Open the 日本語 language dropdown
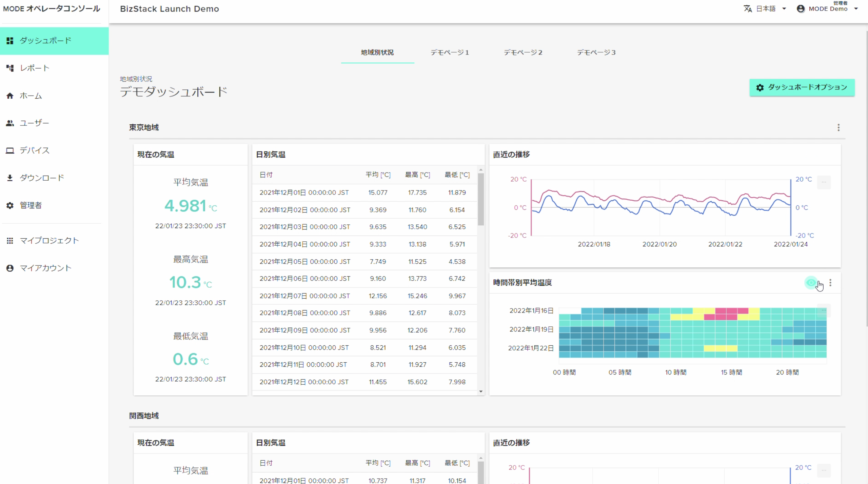Viewport: 868px width, 484px height. click(x=765, y=8)
